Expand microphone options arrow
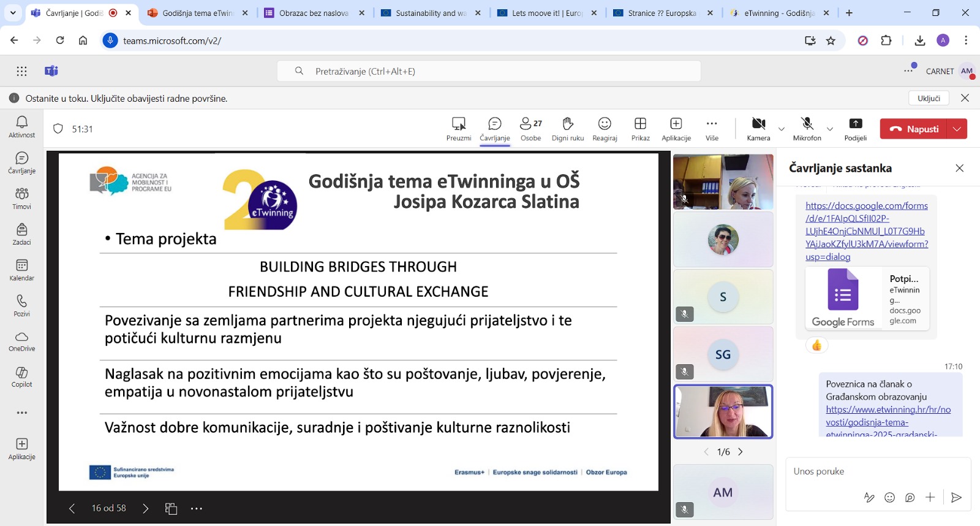The height and width of the screenshot is (526, 980). coord(830,129)
